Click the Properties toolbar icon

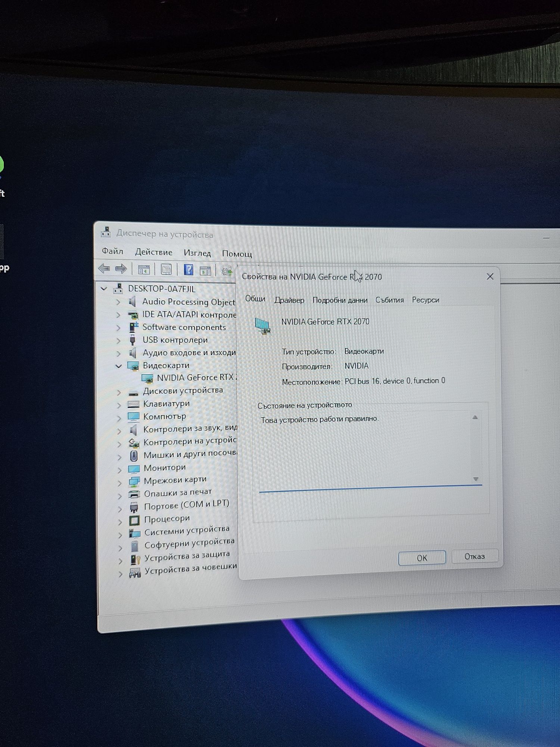(x=166, y=269)
